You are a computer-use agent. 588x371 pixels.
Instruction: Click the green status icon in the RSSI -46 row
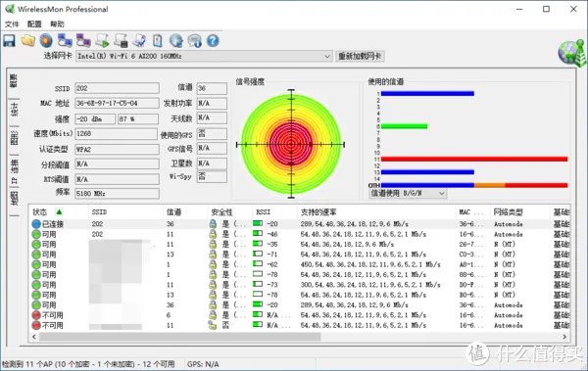[x=36, y=234]
